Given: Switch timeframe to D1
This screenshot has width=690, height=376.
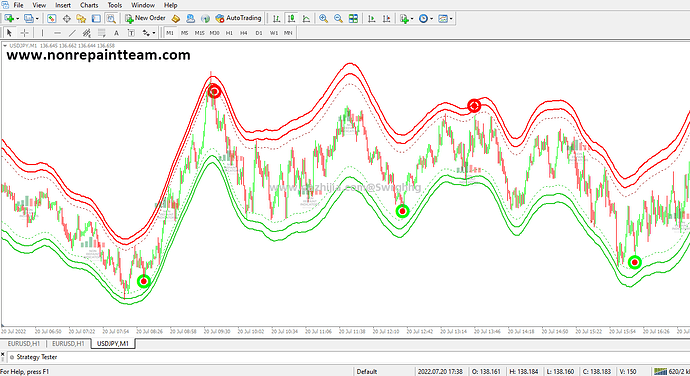Looking at the screenshot, I should click(259, 33).
